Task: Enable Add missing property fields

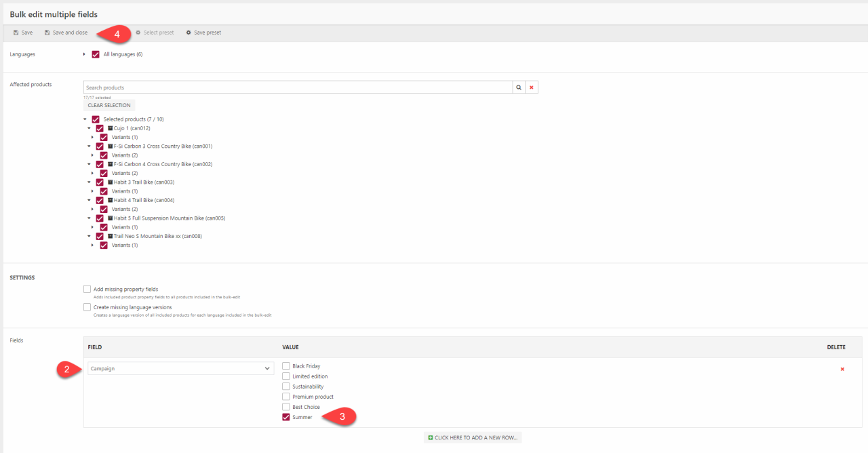Action: pyautogui.click(x=87, y=289)
